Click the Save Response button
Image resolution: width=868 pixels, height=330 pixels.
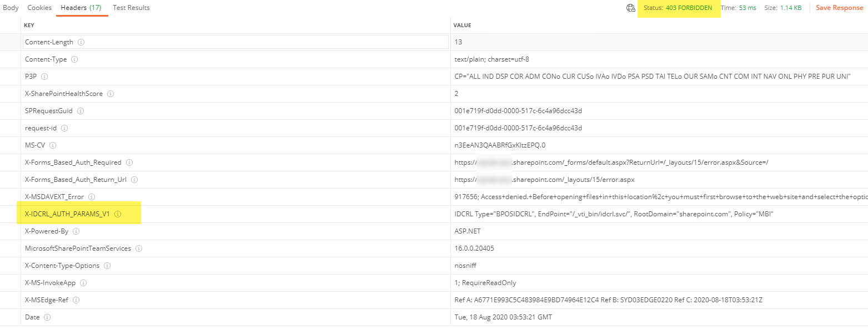[x=839, y=8]
